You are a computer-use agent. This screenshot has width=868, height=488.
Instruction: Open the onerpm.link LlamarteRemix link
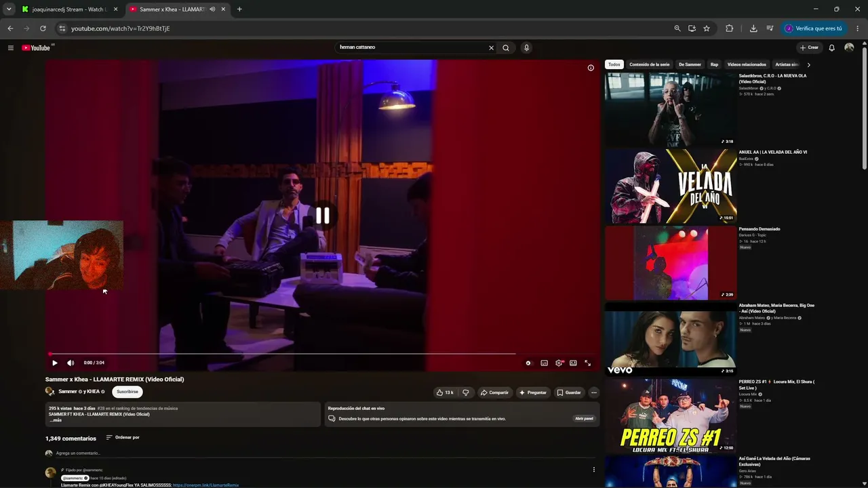click(205, 485)
